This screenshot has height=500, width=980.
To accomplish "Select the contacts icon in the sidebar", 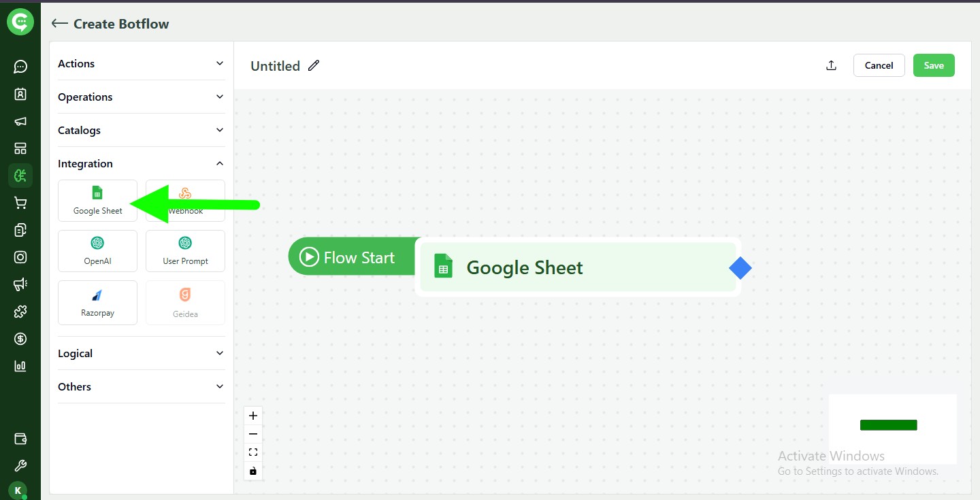I will pos(20,94).
